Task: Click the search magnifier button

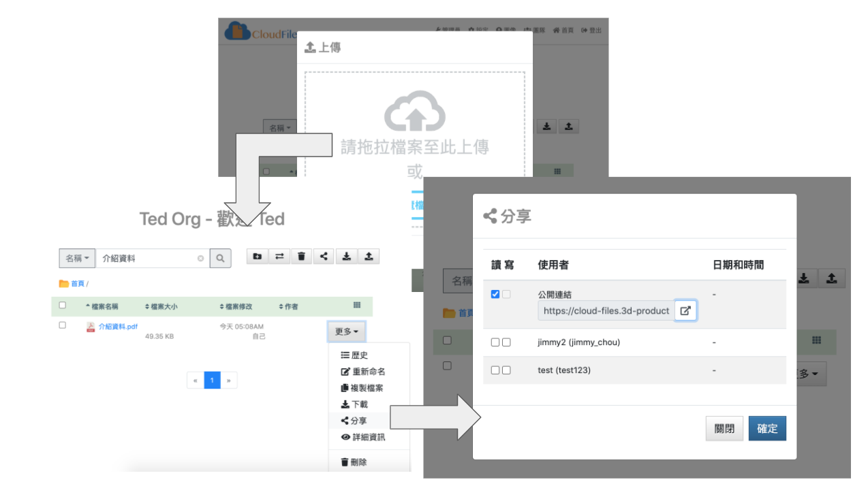Action: click(220, 259)
